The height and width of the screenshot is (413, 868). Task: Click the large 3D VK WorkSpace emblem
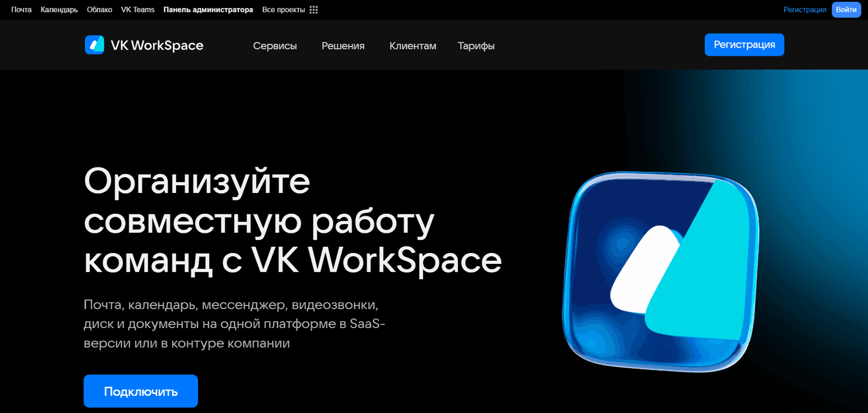click(x=660, y=272)
